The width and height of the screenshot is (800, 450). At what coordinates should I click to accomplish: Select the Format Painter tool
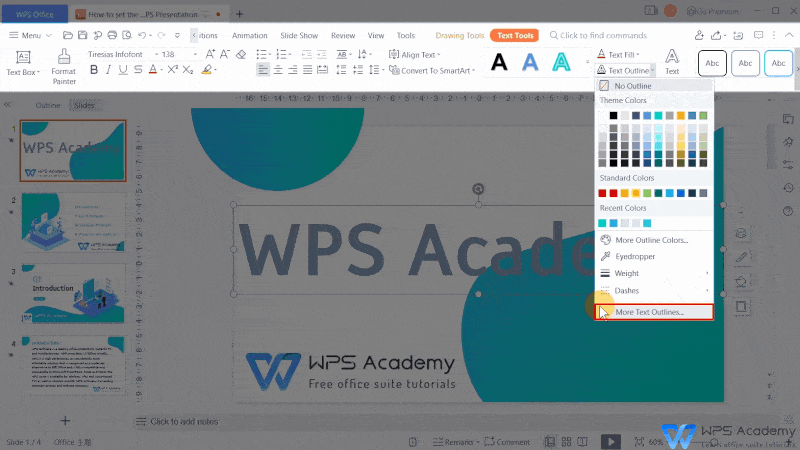pos(64,66)
